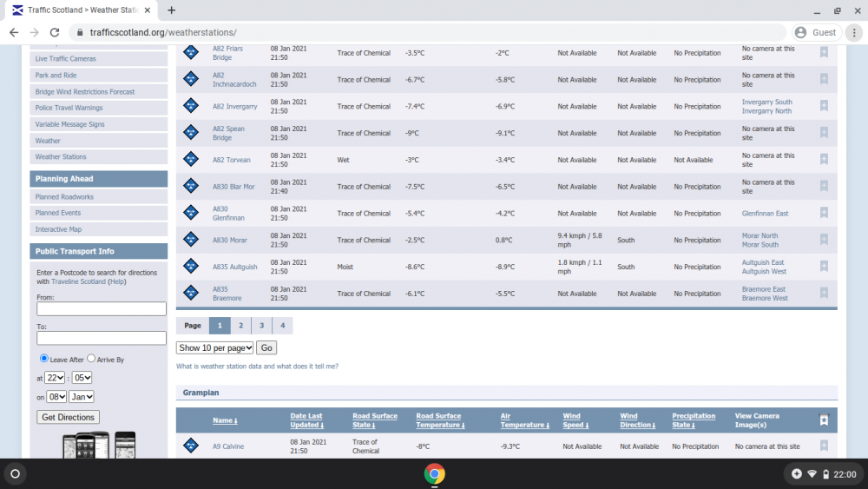This screenshot has height=489, width=868.
Task: Click the station icon beside A835 Braemore
Action: coord(190,293)
